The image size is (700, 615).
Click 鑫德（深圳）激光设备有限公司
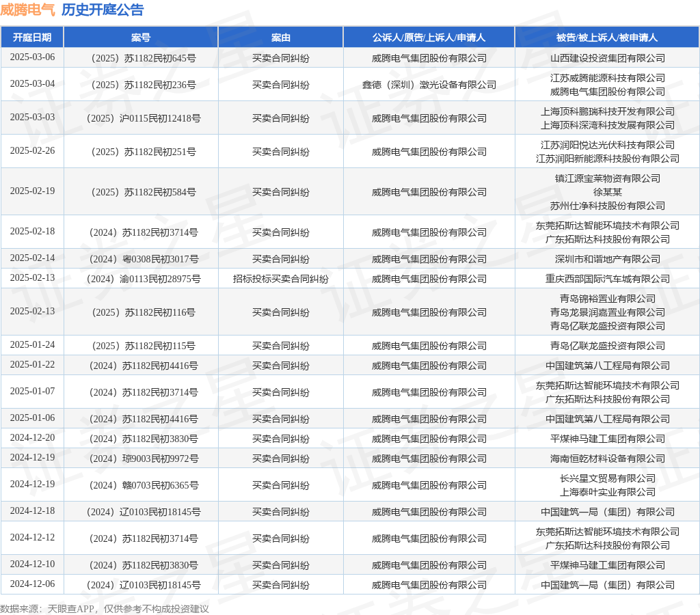pos(429,85)
